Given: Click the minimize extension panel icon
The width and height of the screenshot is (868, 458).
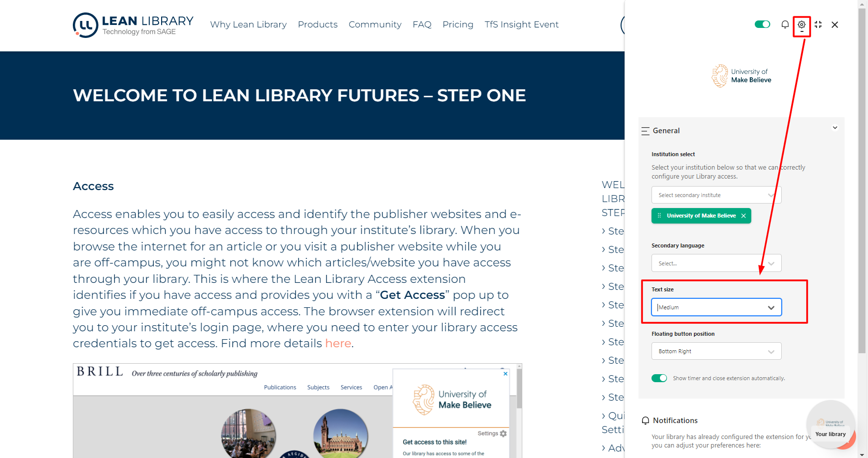Looking at the screenshot, I should [x=818, y=24].
